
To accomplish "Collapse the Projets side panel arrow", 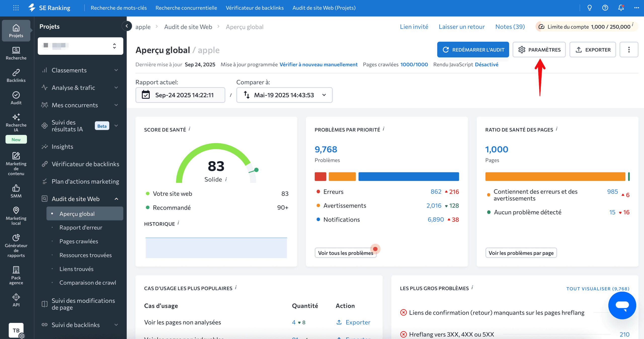I will coord(127,26).
